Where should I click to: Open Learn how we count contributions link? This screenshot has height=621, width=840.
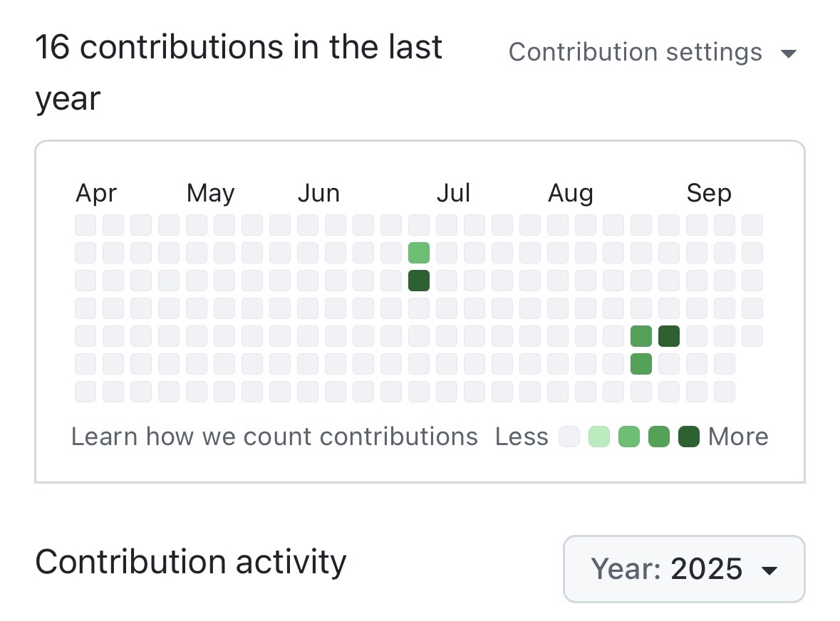click(274, 437)
